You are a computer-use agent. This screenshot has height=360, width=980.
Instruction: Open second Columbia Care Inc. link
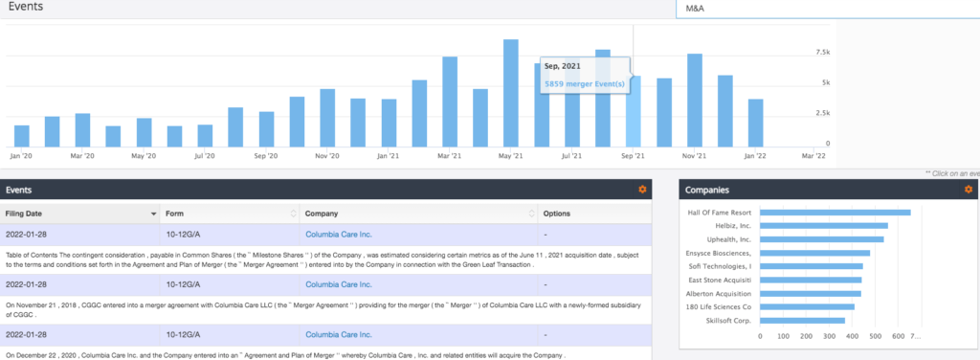point(338,284)
